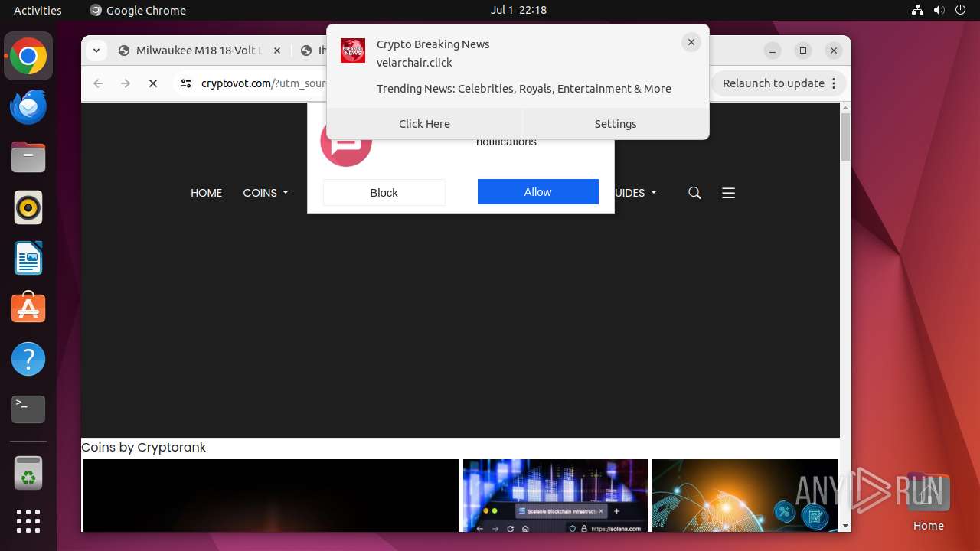Open Activities overview
The height and width of the screenshot is (551, 980).
[38, 10]
